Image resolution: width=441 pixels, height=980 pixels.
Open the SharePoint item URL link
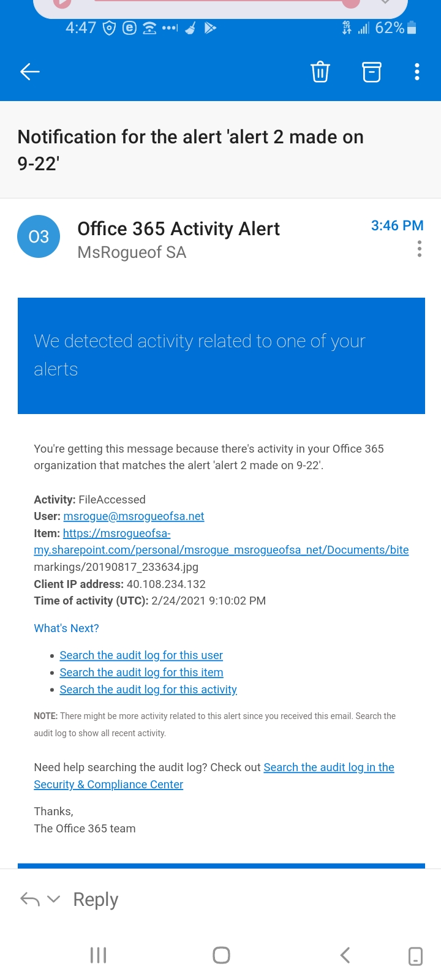tap(221, 550)
